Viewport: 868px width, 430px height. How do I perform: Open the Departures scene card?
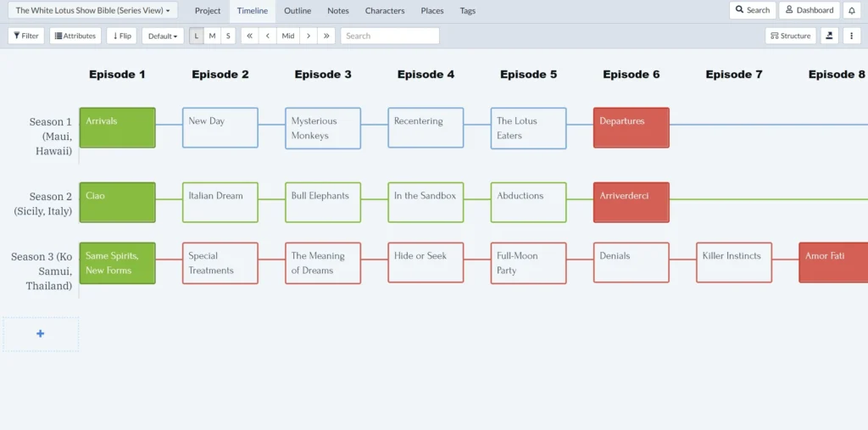pyautogui.click(x=631, y=128)
